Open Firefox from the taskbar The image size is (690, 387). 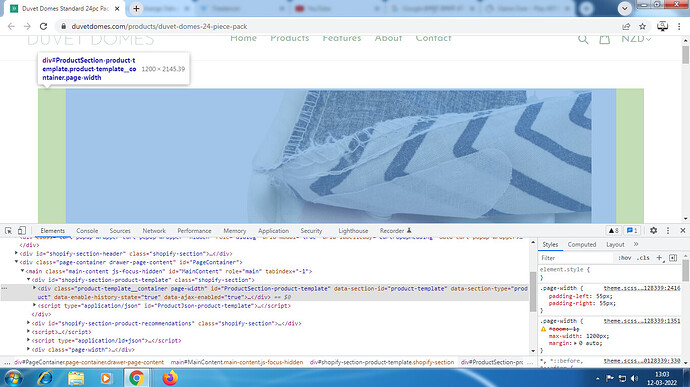[170, 378]
